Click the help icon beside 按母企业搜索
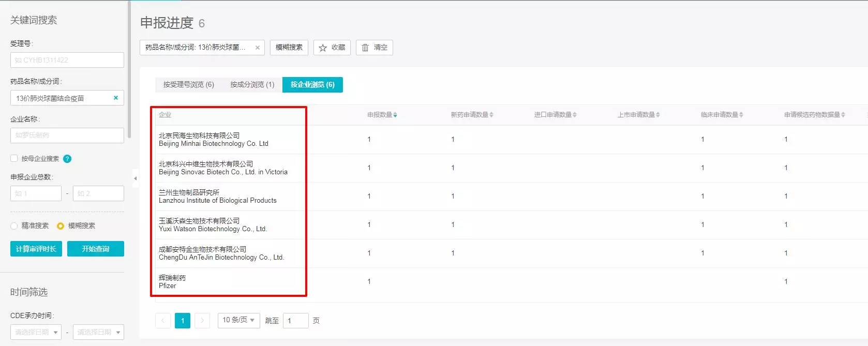 [x=67, y=159]
